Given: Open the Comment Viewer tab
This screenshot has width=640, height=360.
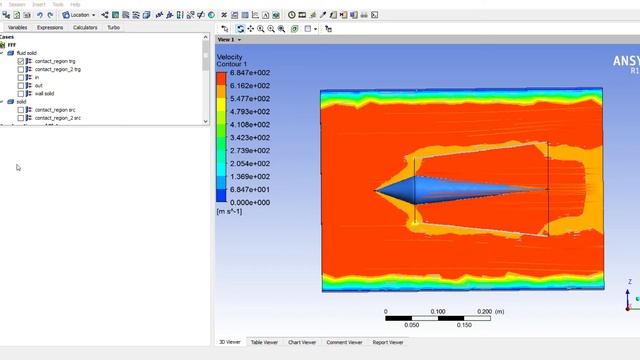Looking at the screenshot, I should 344,342.
